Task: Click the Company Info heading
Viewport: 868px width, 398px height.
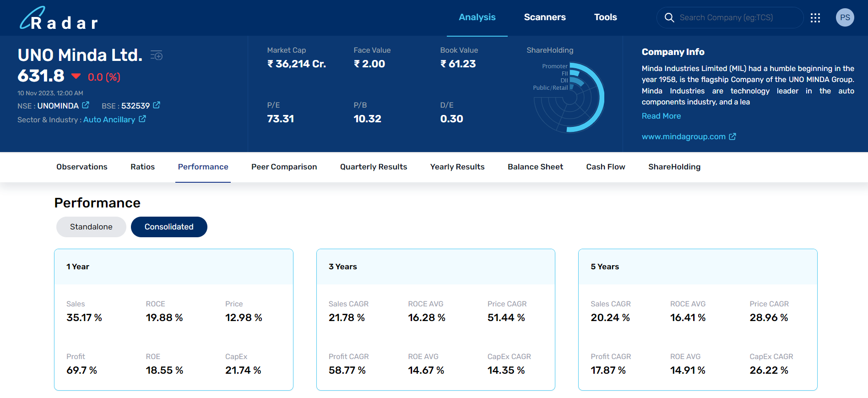Action: coord(673,52)
